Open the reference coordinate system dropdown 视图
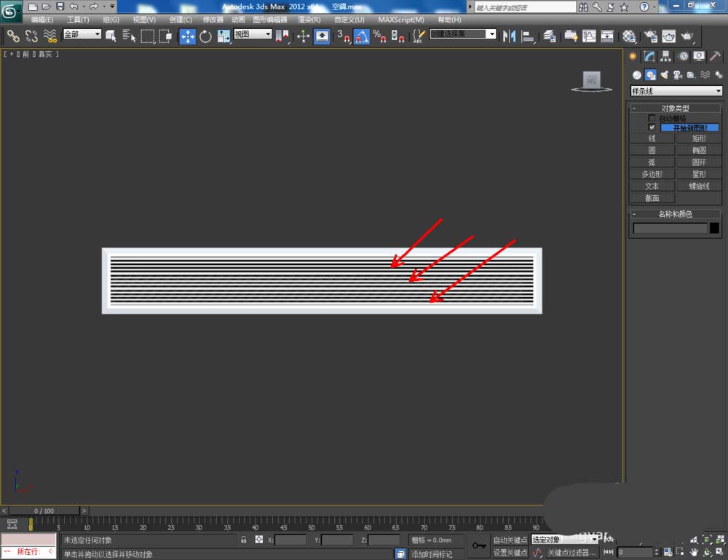 (x=253, y=34)
